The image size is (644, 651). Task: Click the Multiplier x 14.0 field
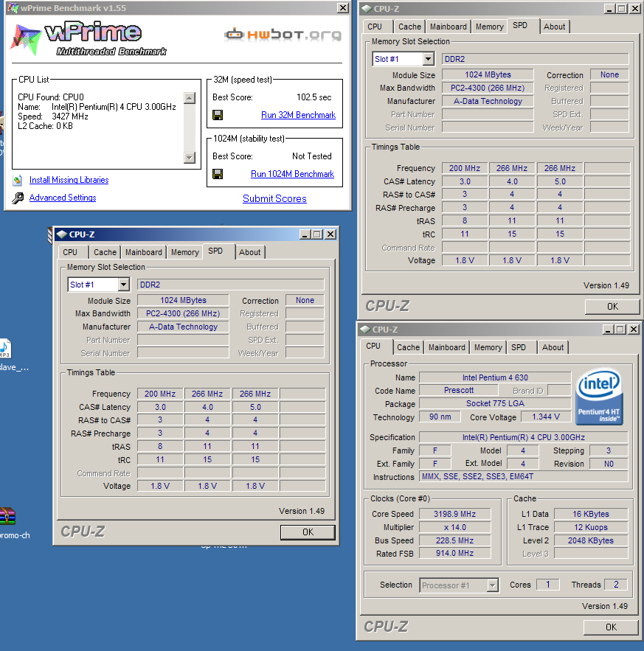point(455,527)
